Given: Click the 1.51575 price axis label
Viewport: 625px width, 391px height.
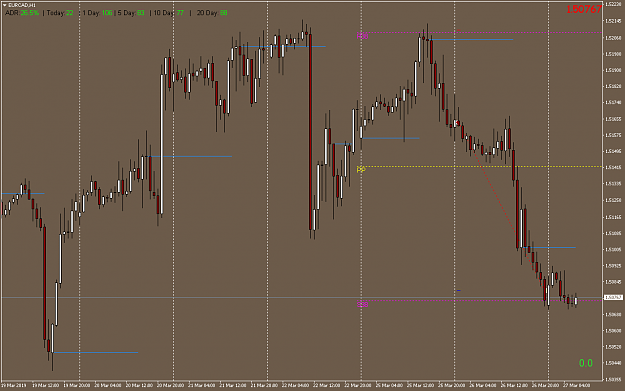Looking at the screenshot, I should [613, 135].
